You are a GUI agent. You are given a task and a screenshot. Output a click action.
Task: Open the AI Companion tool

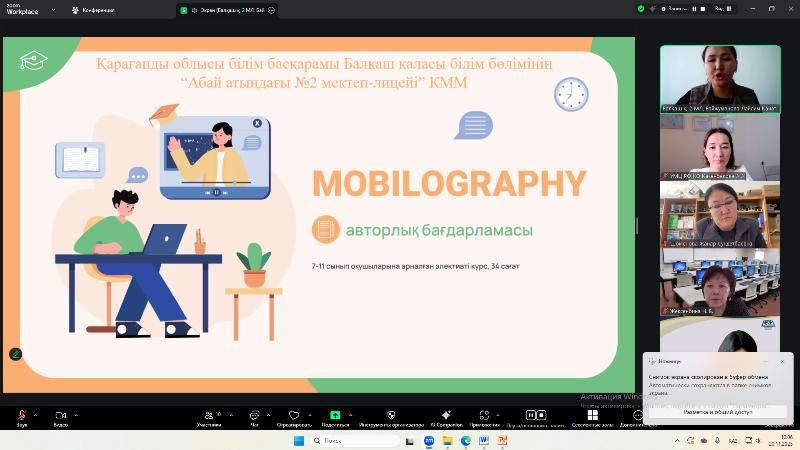(x=446, y=415)
